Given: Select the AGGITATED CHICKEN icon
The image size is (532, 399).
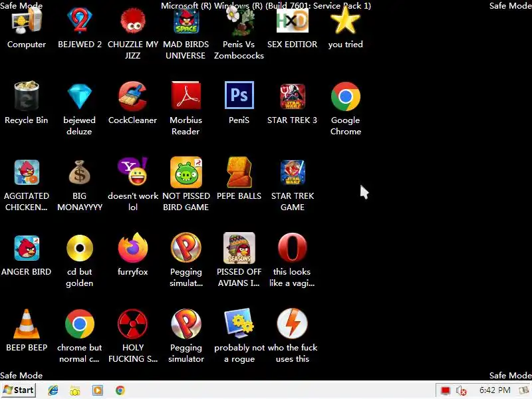Looking at the screenshot, I should [x=27, y=172].
